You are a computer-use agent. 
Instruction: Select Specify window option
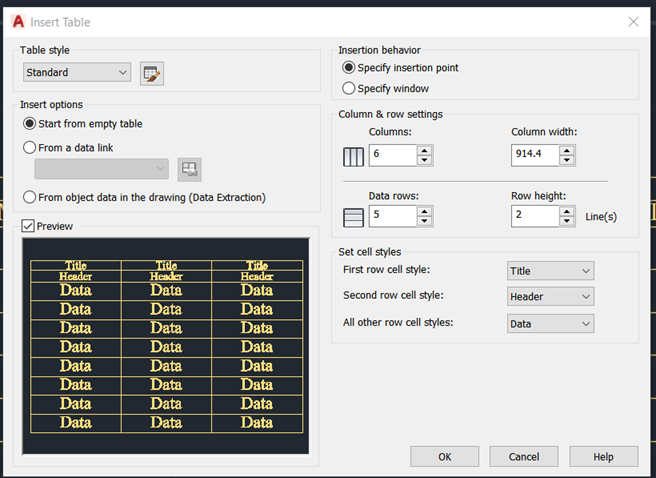385,88
